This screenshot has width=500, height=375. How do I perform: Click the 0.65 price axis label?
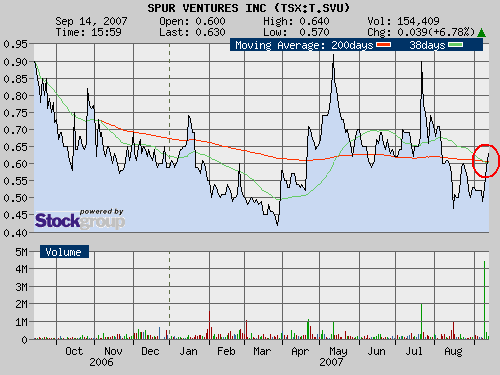coord(15,147)
